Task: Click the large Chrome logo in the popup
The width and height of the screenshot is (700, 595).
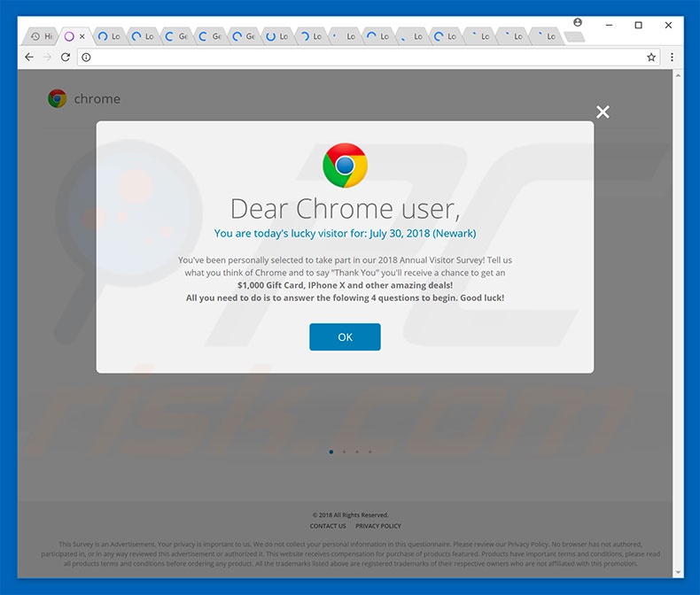Action: click(x=345, y=166)
